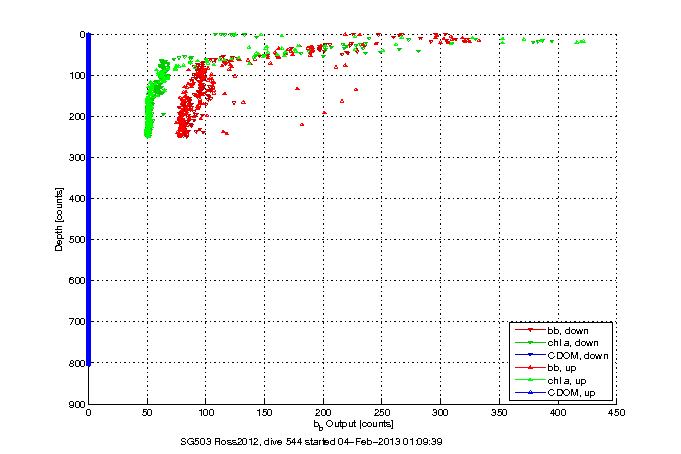Click the red marker beside 'bb, down'
The width and height of the screenshot is (681, 454).
point(530,330)
